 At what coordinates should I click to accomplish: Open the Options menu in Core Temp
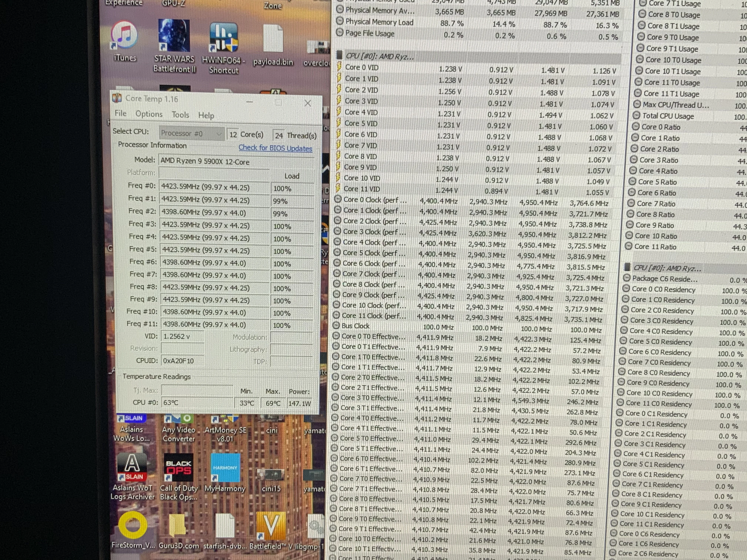[149, 114]
